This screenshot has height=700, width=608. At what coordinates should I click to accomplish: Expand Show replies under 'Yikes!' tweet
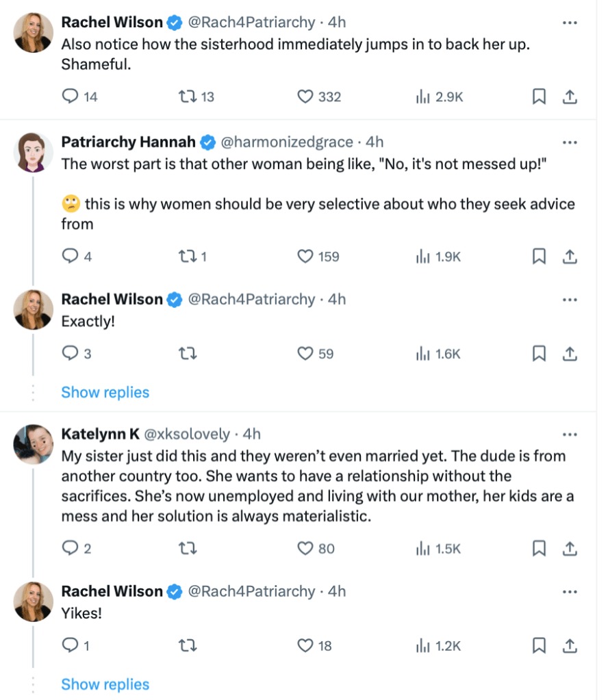105,684
